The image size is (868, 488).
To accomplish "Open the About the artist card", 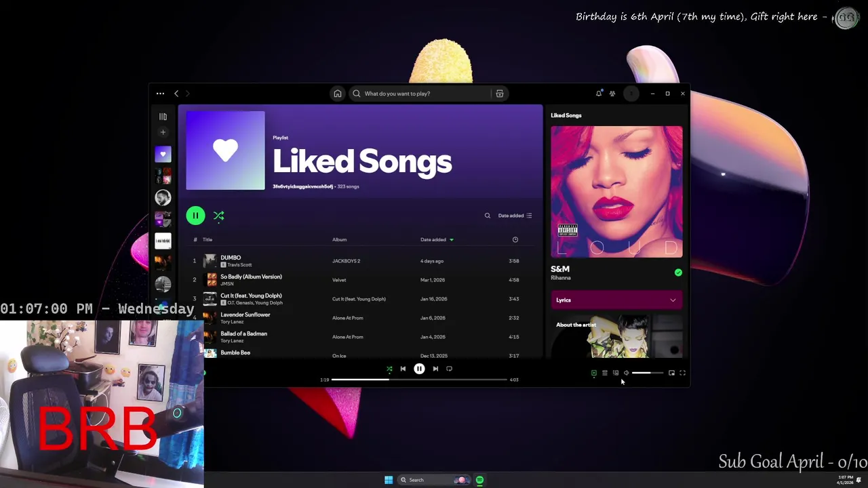I will (616, 337).
